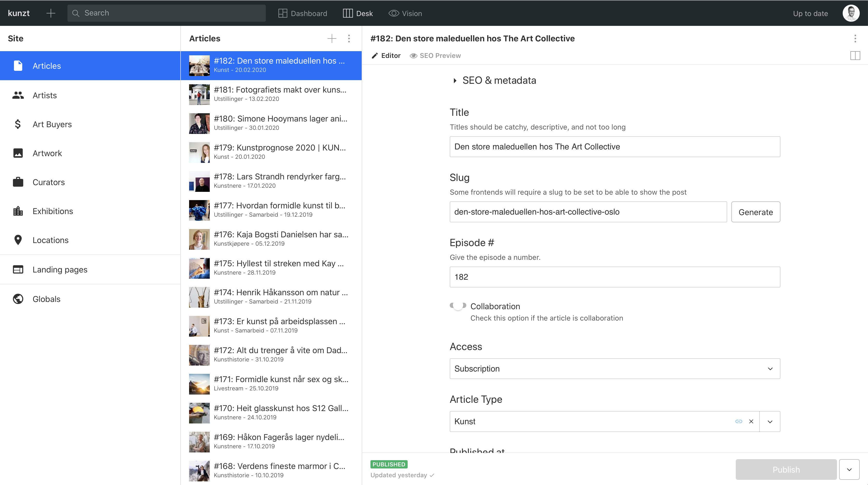Viewport: 868px width, 485px height.
Task: Click the plus icon next to kunzt logo
Action: tap(51, 13)
